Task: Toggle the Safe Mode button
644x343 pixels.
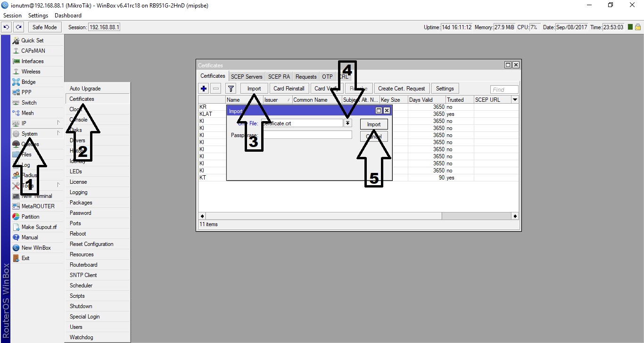Action: tap(44, 27)
